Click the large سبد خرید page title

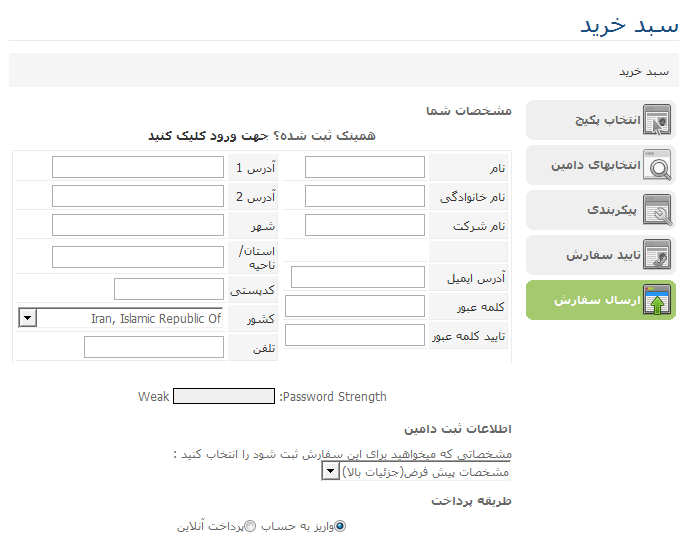[629, 26]
